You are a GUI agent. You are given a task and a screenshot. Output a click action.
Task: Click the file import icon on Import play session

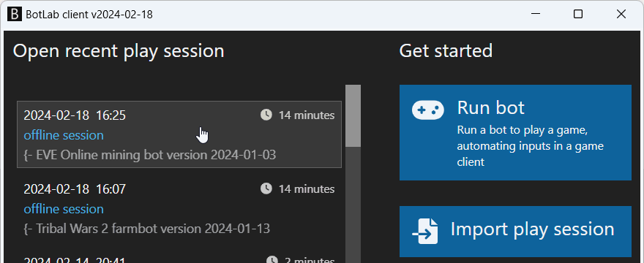pyautogui.click(x=424, y=232)
